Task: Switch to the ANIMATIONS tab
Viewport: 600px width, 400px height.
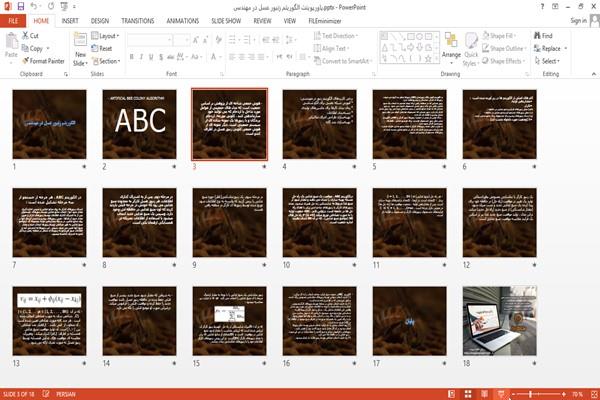Action: click(183, 21)
